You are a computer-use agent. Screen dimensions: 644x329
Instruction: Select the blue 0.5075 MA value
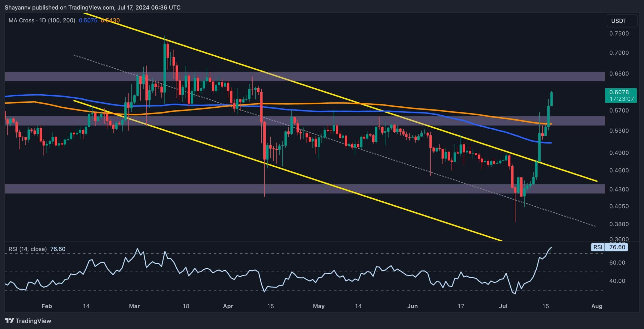coord(88,20)
